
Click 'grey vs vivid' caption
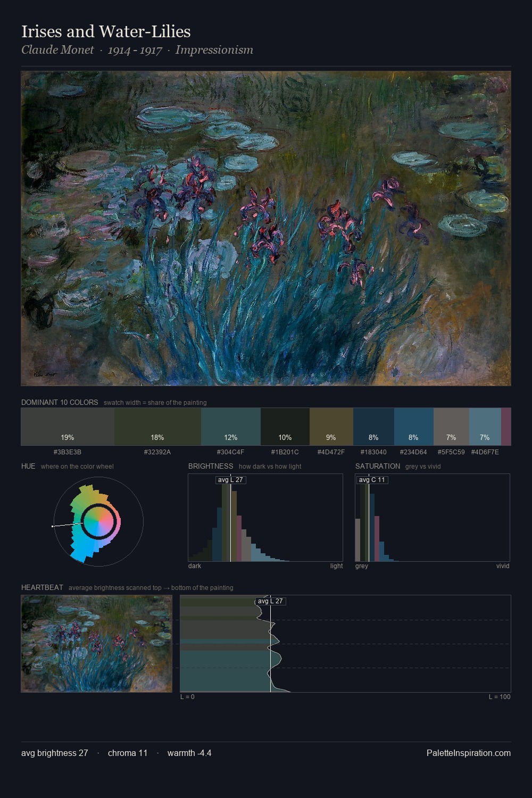[423, 467]
